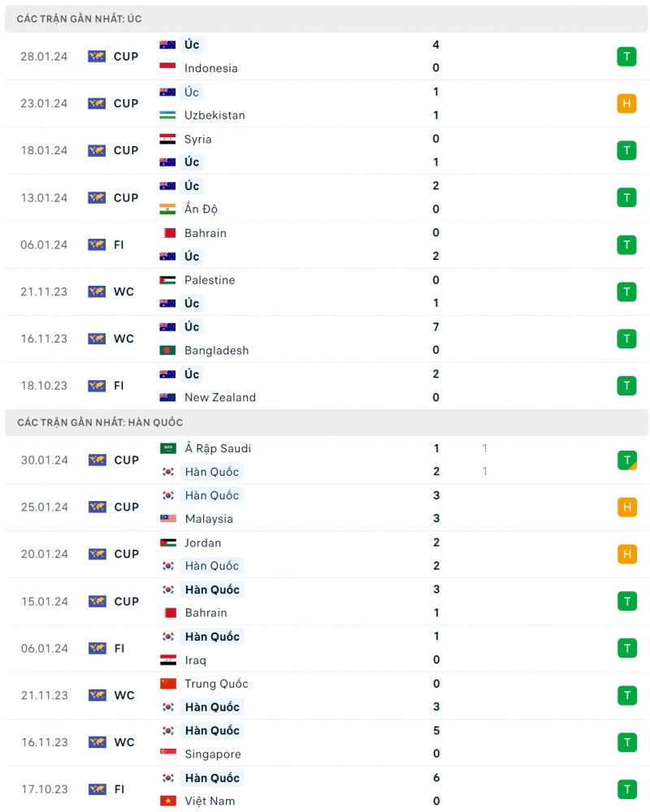Click the 17.10.23 match date
The width and height of the screenshot is (650, 812).
44,789
